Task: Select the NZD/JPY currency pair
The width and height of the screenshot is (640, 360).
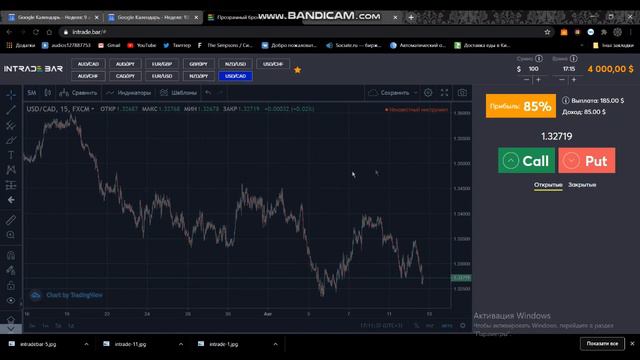Action: tap(198, 76)
